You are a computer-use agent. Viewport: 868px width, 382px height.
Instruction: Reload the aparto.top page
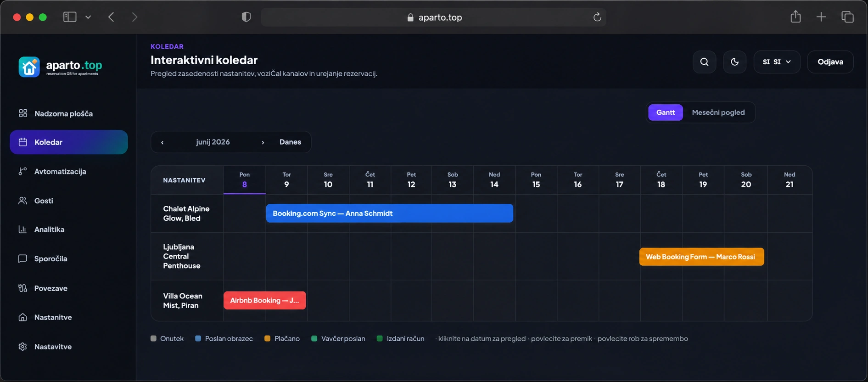597,17
